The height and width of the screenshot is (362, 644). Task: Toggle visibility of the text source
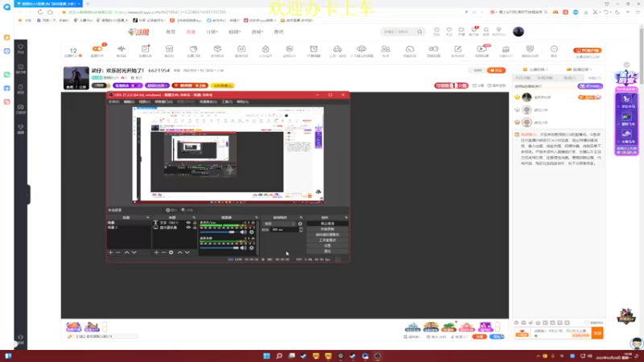coord(188,223)
